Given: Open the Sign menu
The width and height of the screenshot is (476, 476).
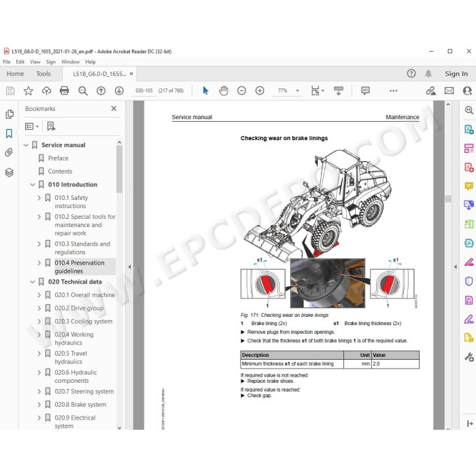Looking at the screenshot, I should (51, 62).
